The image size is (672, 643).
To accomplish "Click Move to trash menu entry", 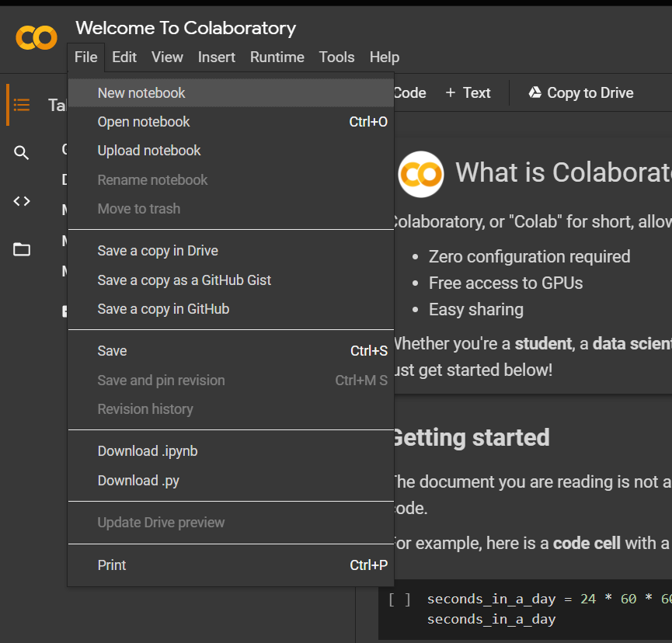I will tap(231, 209).
